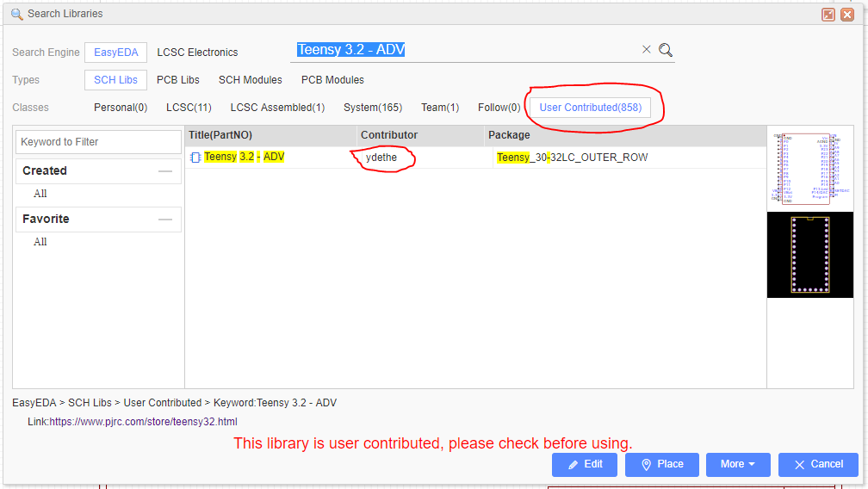
Task: Sort by Package column header
Action: (625, 135)
